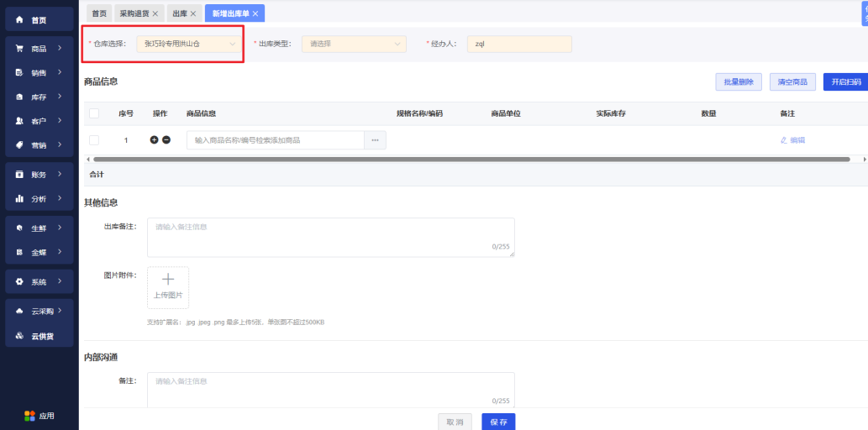Click the 开启扫码 button
The height and width of the screenshot is (430, 868).
(845, 81)
